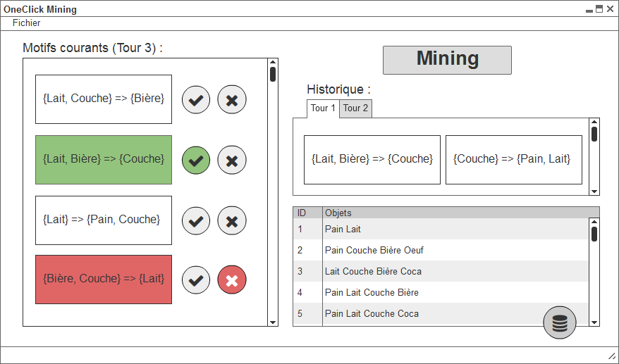Viewport: 619px width, 364px height.
Task: Select row 3 Lait Couche Bière Coca
Action: (x=441, y=271)
